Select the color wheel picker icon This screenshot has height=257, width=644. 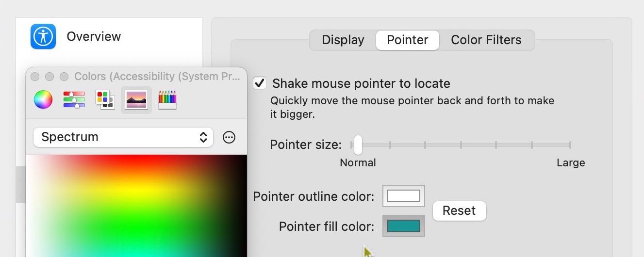click(43, 99)
